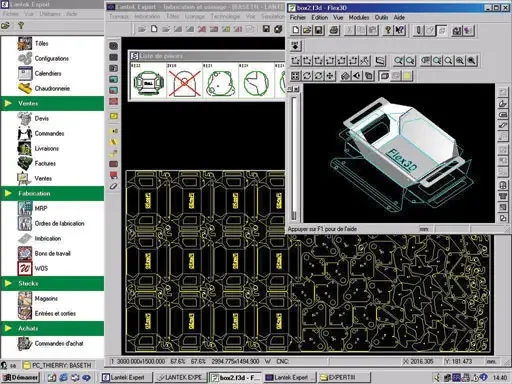This screenshot has width=512, height=384.
Task: Click the fit-all grid icon in Flex3D bottom toolbar row
Action: [295, 76]
